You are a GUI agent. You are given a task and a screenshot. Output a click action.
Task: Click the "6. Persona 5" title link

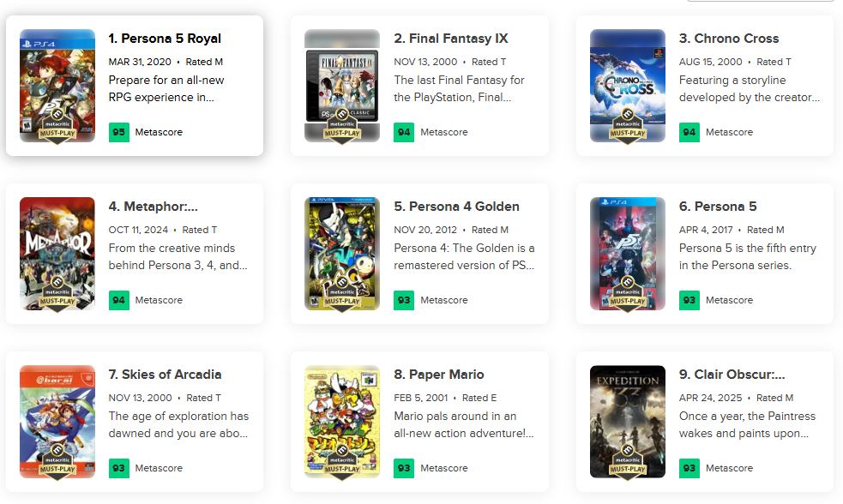tap(718, 207)
